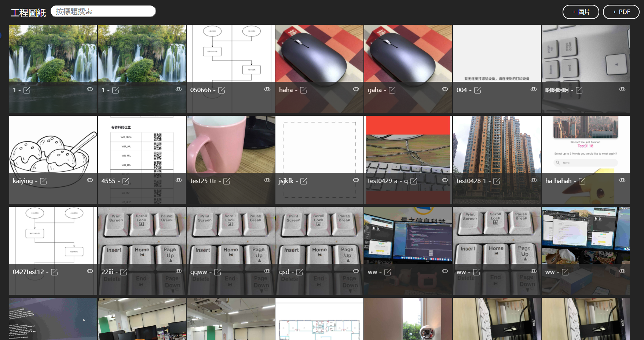The image size is (644, 340).
Task: Click the edit icon beside haha
Action: [303, 90]
